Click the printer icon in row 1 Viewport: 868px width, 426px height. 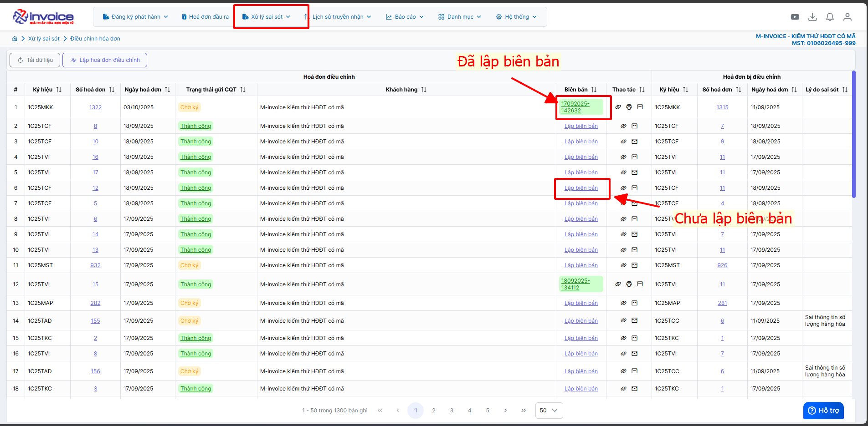[x=629, y=107]
